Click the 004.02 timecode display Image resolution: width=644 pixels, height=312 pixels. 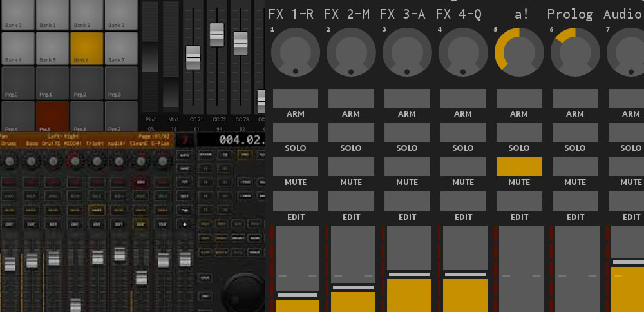click(x=242, y=140)
